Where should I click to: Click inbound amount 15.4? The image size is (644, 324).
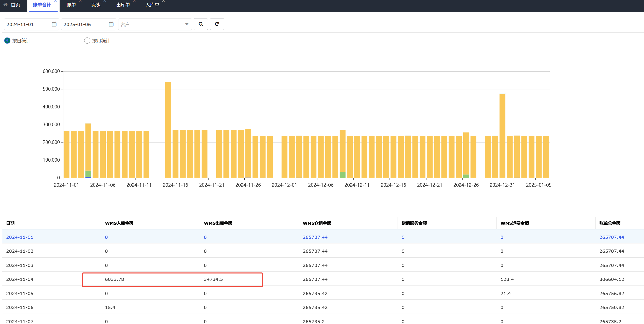[x=110, y=307]
